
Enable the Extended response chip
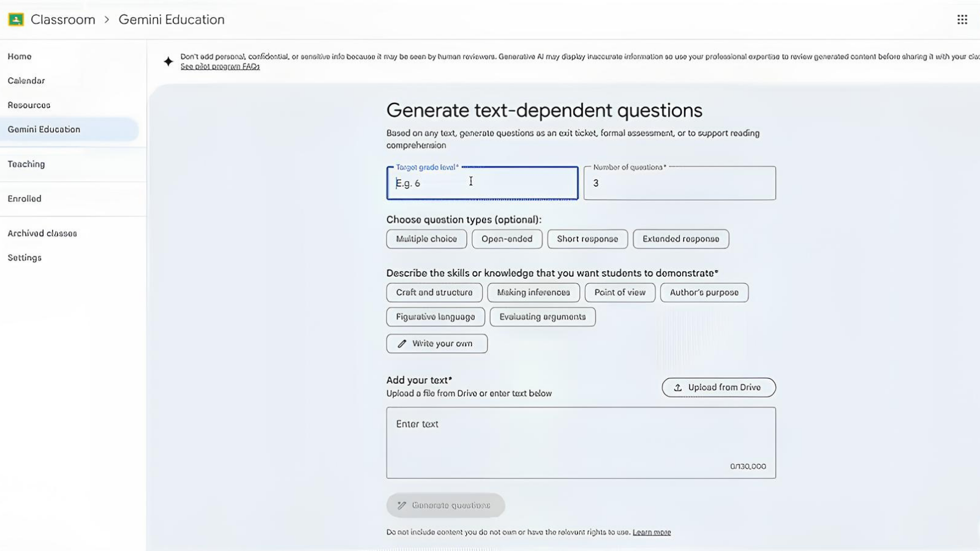click(x=680, y=239)
